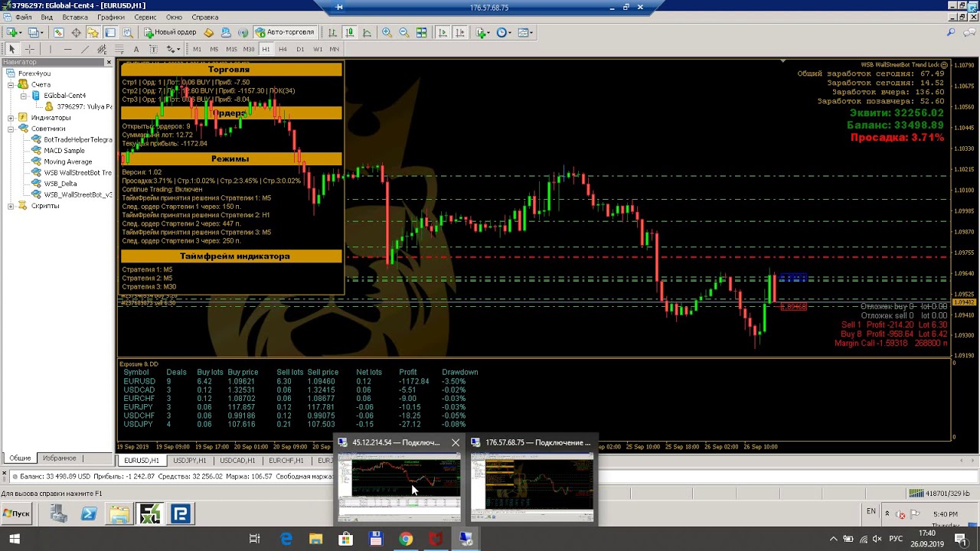Click the New Chart toolbar icon
The height and width of the screenshot is (551, 980).
[13, 32]
